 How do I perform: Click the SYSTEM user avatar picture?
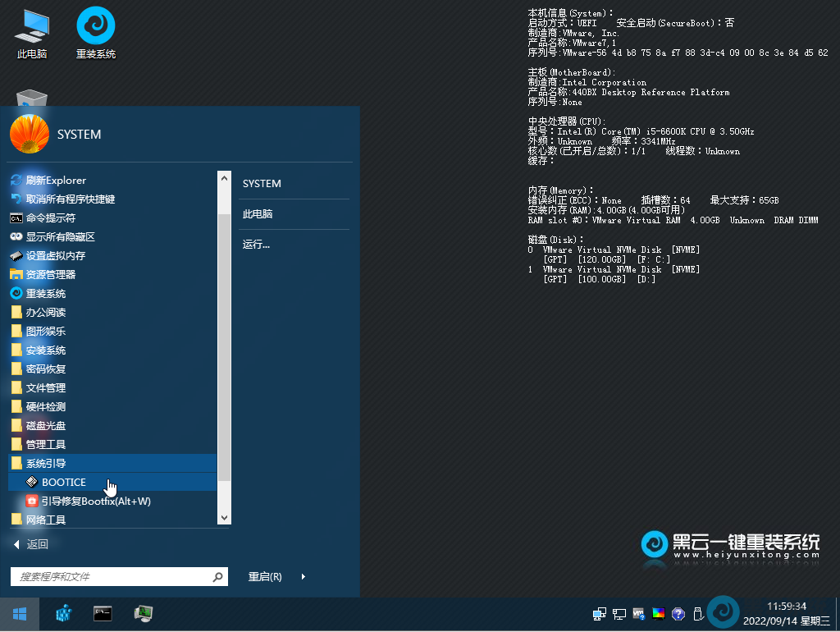[x=30, y=134]
